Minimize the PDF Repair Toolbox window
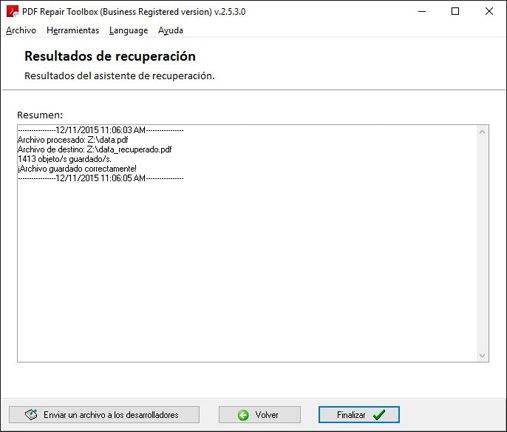The image size is (507, 432). (x=422, y=11)
